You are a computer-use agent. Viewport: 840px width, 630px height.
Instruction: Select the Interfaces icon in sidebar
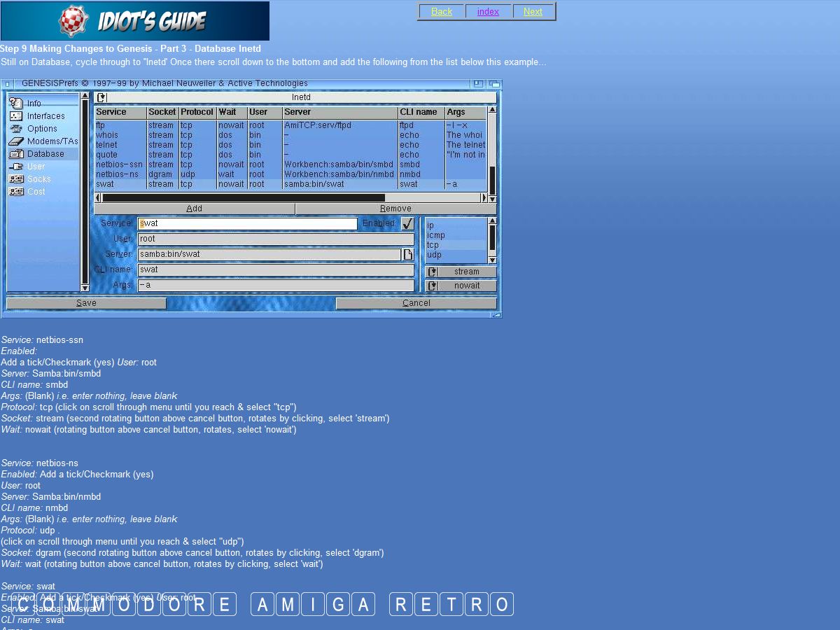coord(16,116)
